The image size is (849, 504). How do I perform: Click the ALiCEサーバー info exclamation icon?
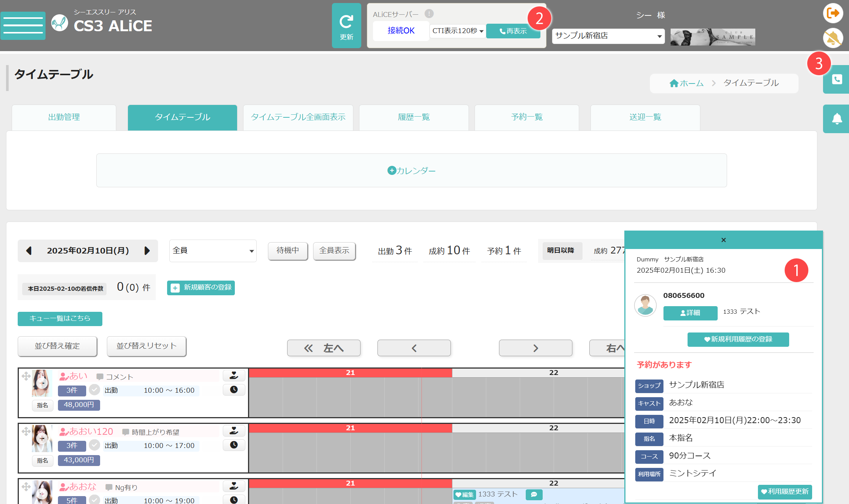[x=429, y=14]
